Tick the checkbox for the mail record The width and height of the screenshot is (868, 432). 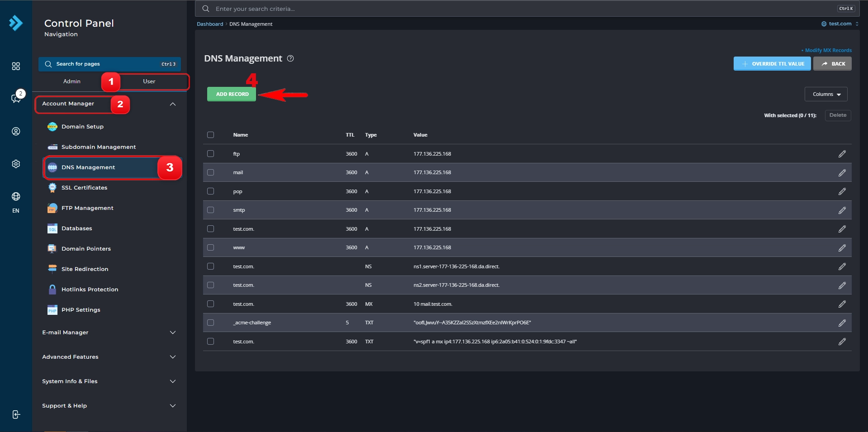click(x=210, y=172)
